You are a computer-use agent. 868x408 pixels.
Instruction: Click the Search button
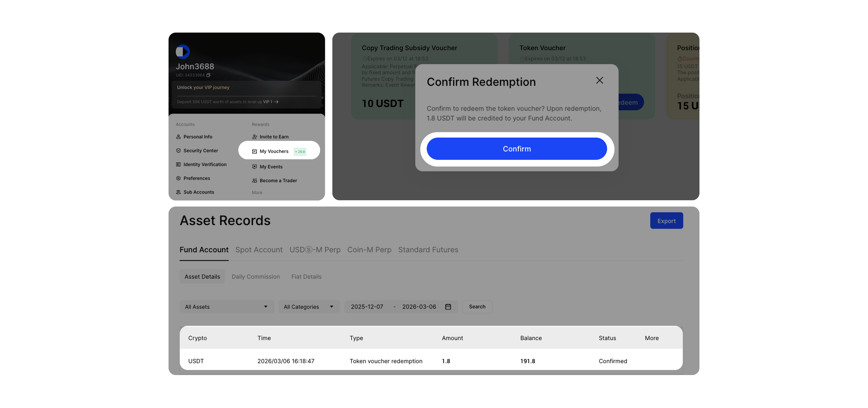click(477, 307)
